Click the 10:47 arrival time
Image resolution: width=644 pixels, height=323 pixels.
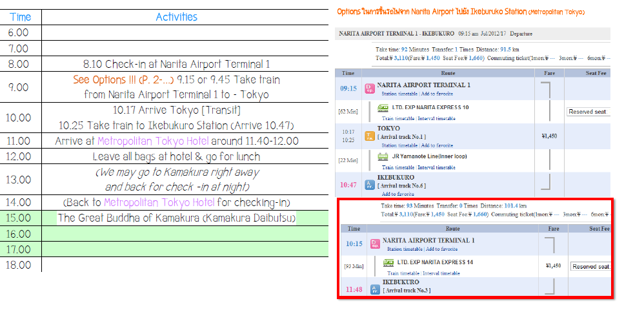coord(348,185)
